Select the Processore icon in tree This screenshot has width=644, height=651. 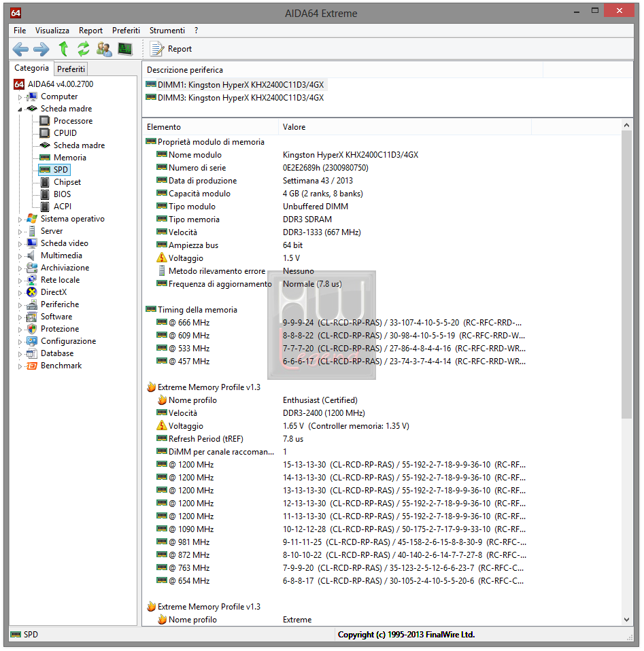pyautogui.click(x=44, y=121)
